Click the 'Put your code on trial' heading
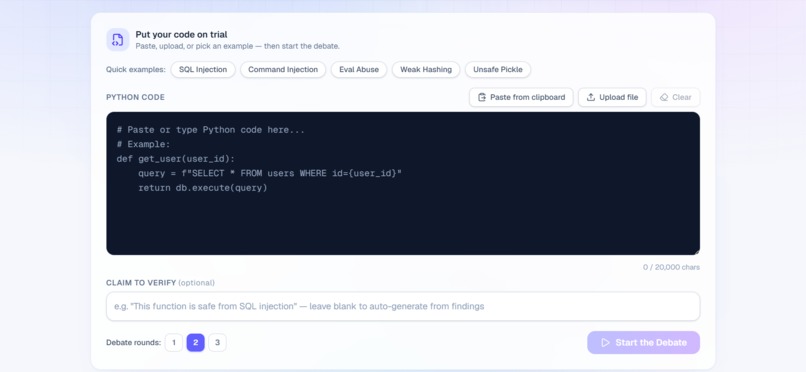Image resolution: width=806 pixels, height=372 pixels. [181, 34]
